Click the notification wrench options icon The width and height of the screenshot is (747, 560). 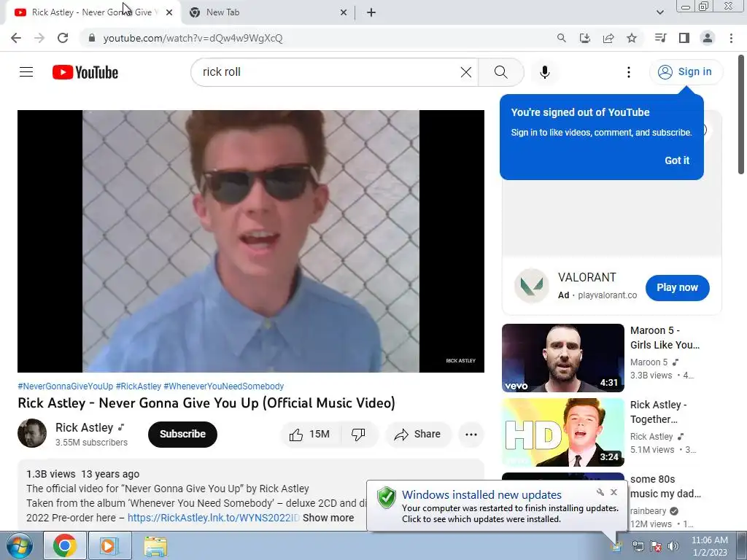tap(600, 492)
